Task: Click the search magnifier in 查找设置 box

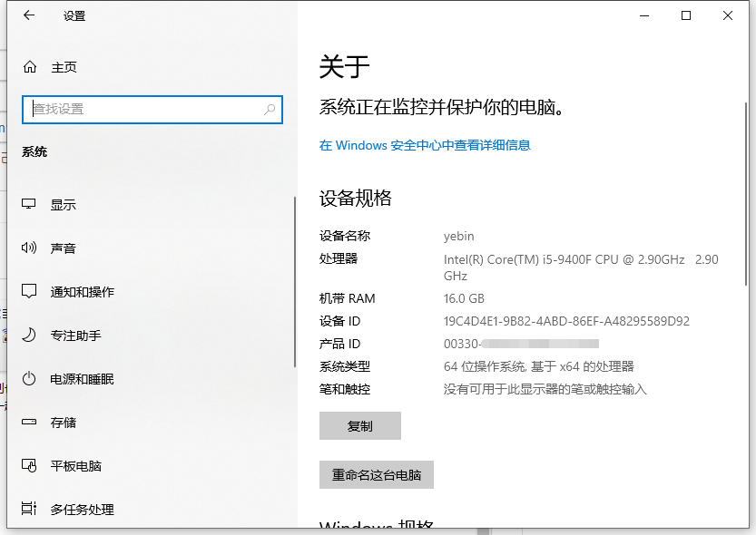Action: pos(270,109)
